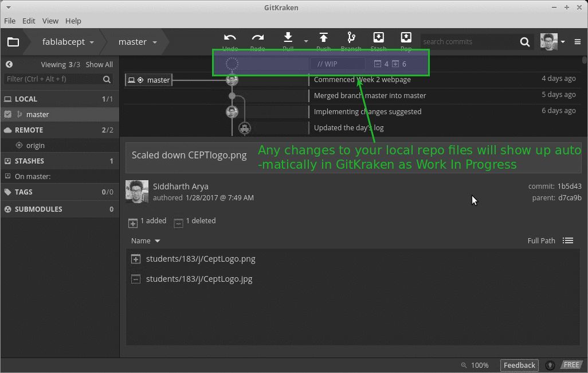The width and height of the screenshot is (588, 373).
Task: Select 'Implementing changes suggested' commit
Action: click(367, 112)
